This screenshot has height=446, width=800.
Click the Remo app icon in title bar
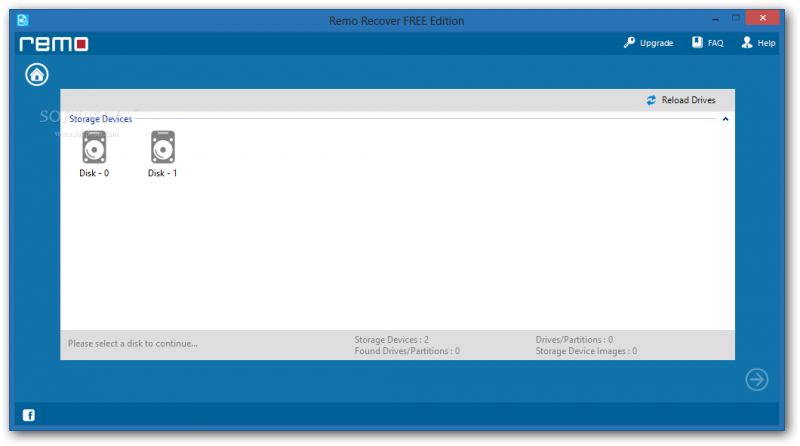[22, 20]
